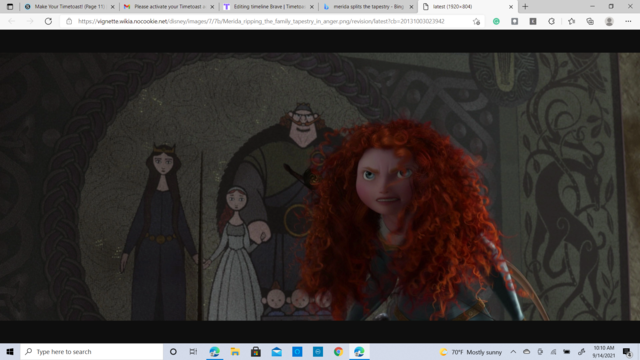Go back to the previous page
Viewport: 640px width, 360px height.
point(11,21)
